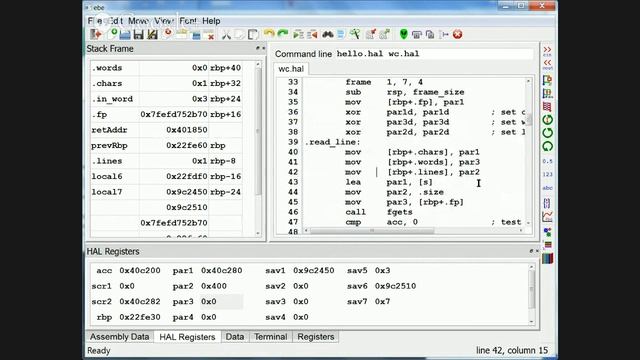Click the close project icon with red X

[209, 35]
